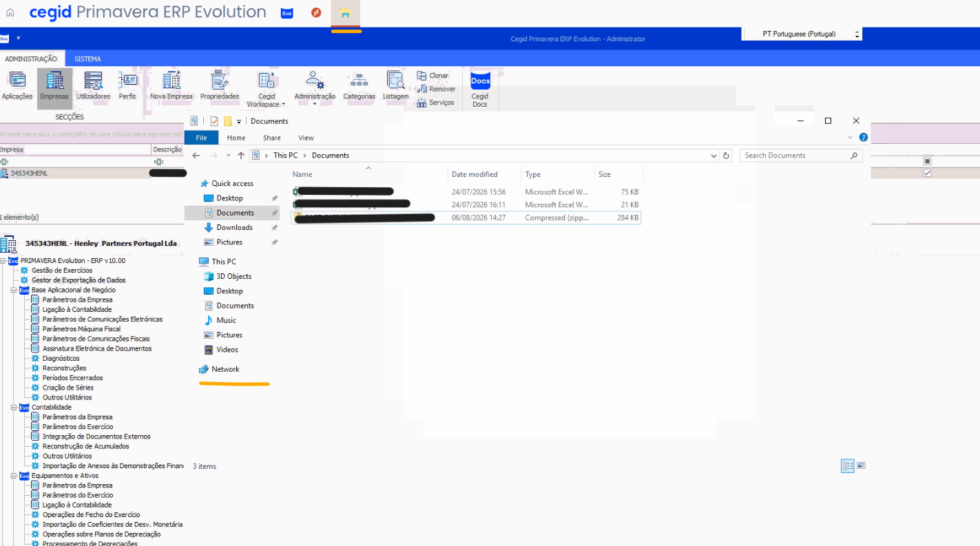Screen dimensions: 980x546
Task: Open Explorer recent locations dropdown
Action: coord(228,156)
